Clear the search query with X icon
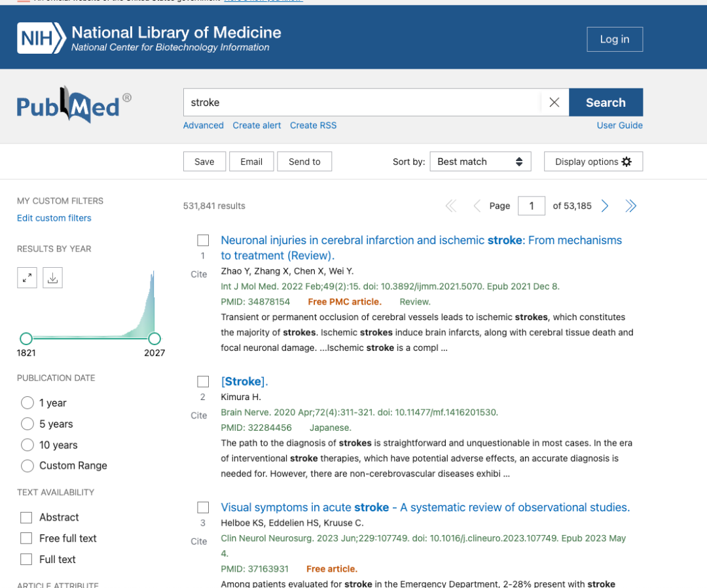This screenshot has width=707, height=588. tap(554, 102)
